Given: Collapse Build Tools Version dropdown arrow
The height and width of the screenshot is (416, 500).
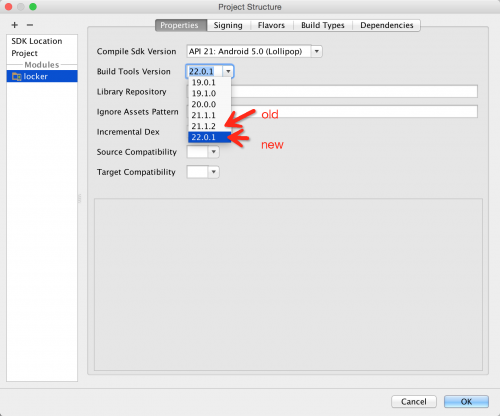Looking at the screenshot, I should 228,71.
